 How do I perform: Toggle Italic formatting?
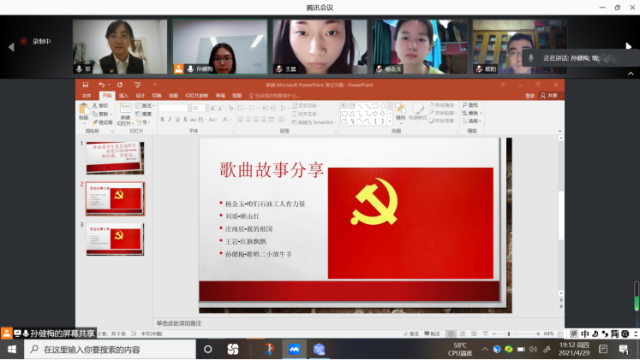coord(170,120)
